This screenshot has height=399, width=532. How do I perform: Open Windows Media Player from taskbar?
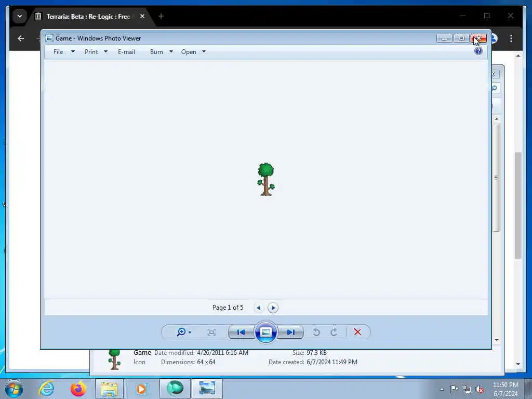click(x=141, y=389)
